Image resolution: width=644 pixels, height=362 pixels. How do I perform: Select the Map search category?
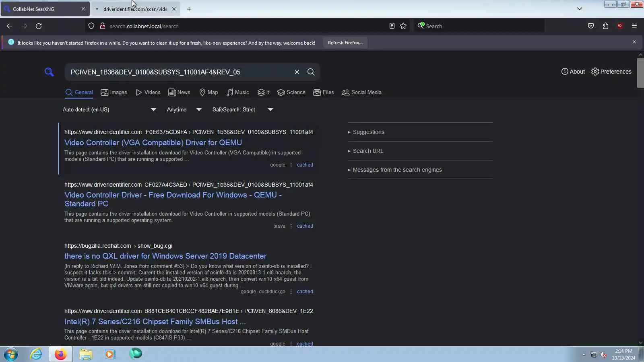pos(208,93)
